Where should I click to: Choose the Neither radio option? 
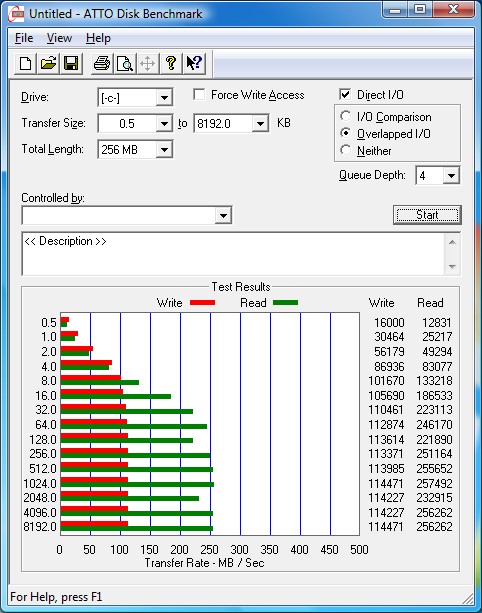[x=346, y=150]
